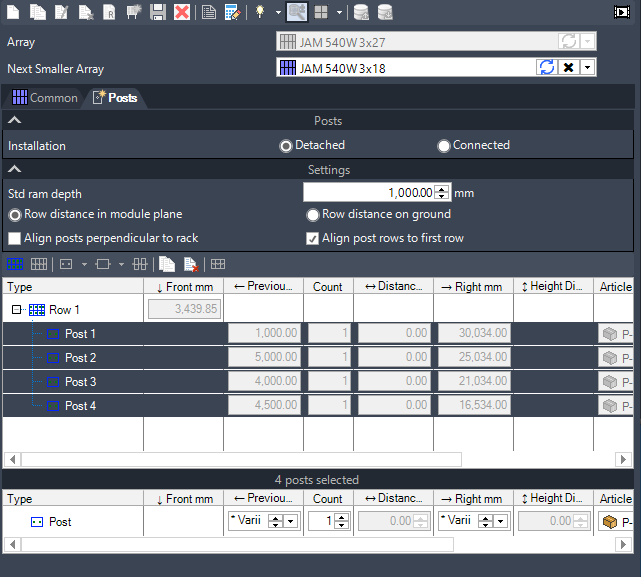Image resolution: width=641 pixels, height=577 pixels.
Task: Click the add post icon with two dots
Action: coord(66,264)
